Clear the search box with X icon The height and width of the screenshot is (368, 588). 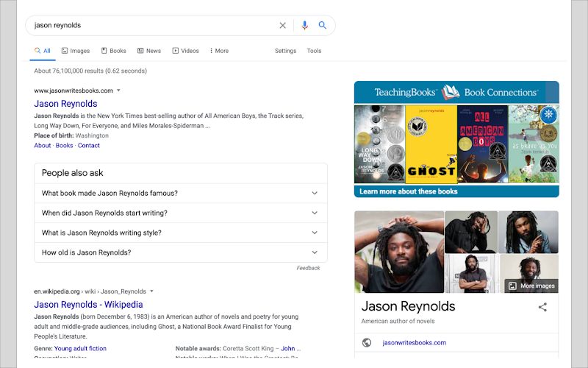(283, 25)
